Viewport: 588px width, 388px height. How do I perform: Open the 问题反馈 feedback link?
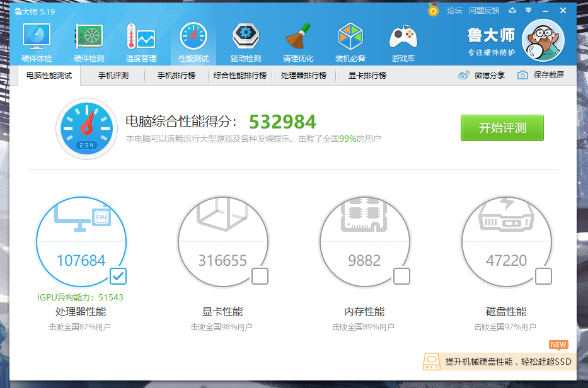click(x=484, y=11)
